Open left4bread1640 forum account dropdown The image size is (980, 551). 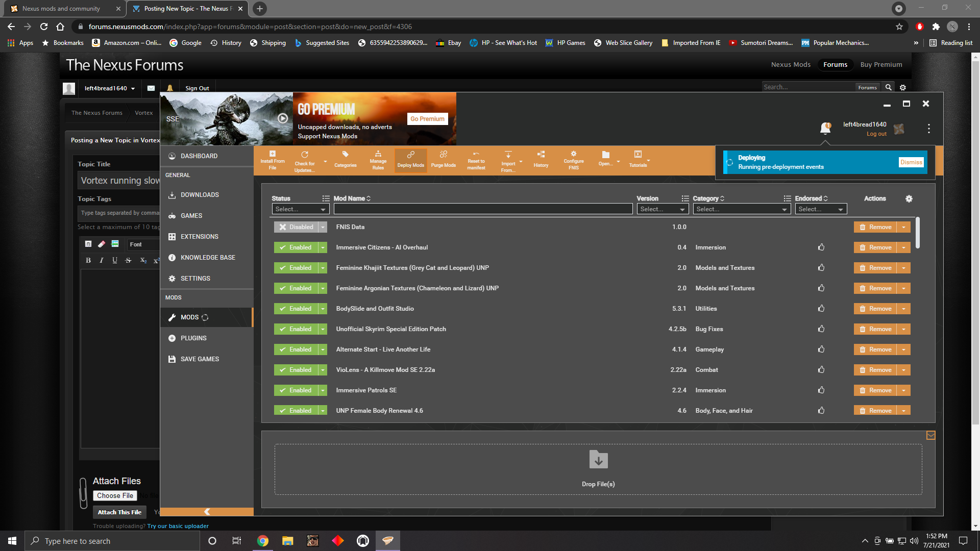coord(110,88)
